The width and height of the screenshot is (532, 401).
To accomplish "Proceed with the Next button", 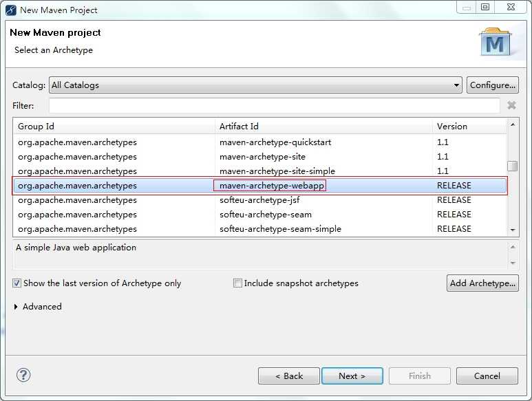I will point(352,376).
